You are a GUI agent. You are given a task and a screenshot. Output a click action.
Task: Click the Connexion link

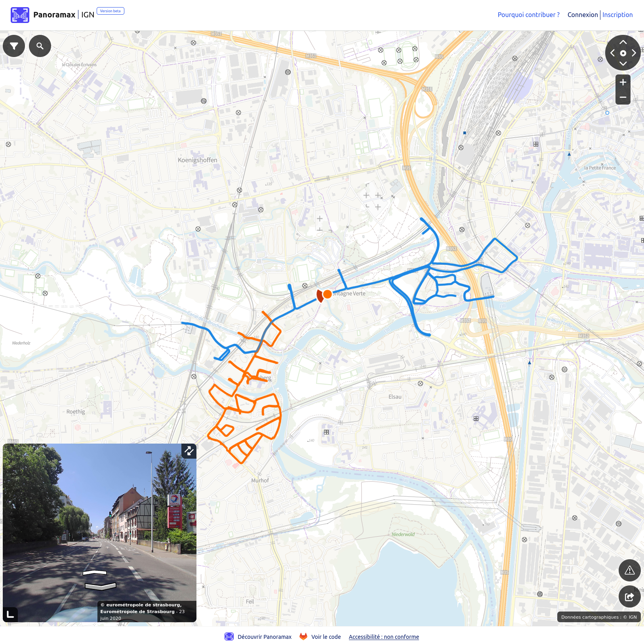click(x=583, y=15)
